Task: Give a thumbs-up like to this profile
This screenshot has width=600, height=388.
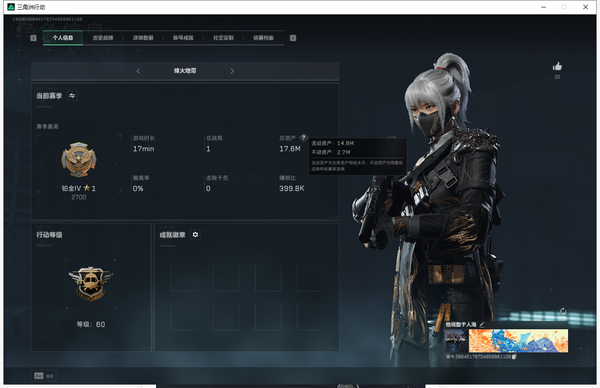Action: pyautogui.click(x=557, y=67)
